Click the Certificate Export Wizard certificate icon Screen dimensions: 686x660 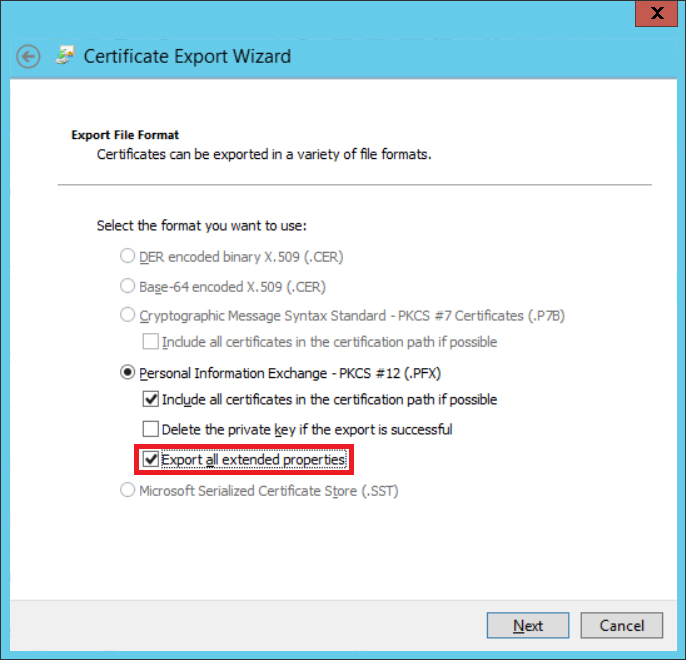[x=65, y=56]
